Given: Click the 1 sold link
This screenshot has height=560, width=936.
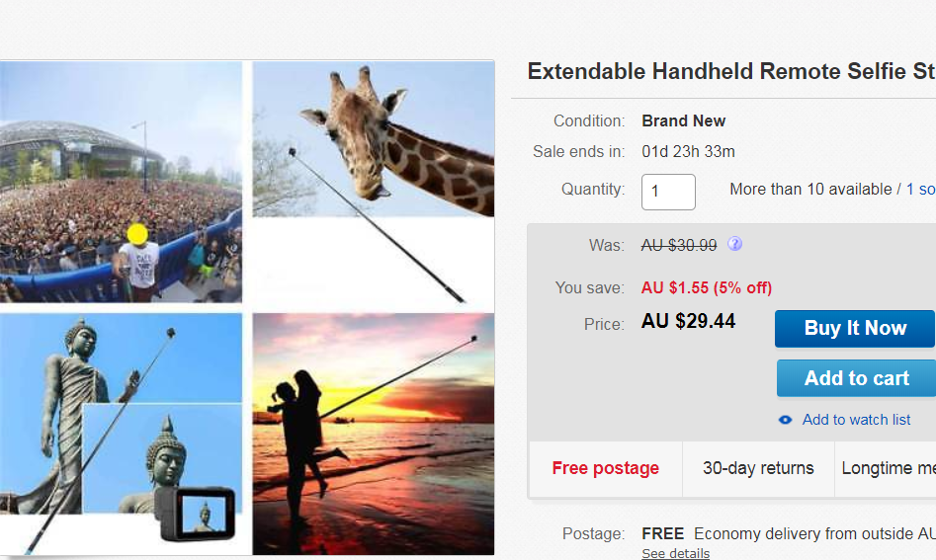Looking at the screenshot, I should tap(921, 190).
